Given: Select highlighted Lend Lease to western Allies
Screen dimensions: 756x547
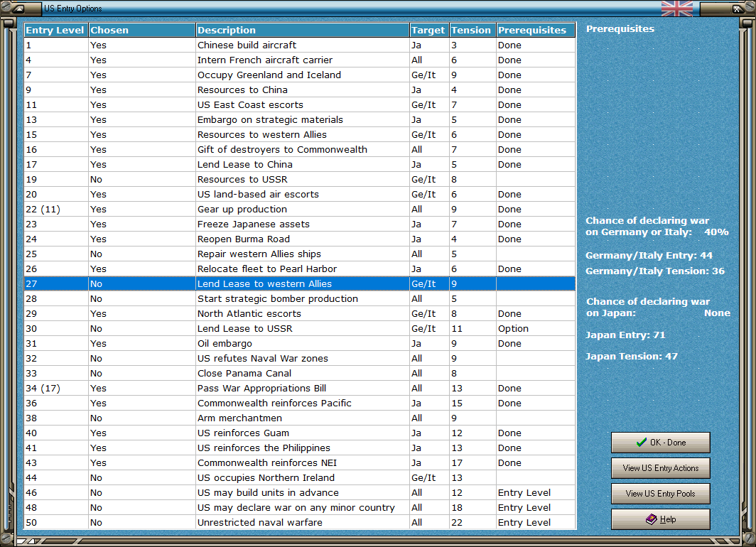Looking at the screenshot, I should 299,284.
